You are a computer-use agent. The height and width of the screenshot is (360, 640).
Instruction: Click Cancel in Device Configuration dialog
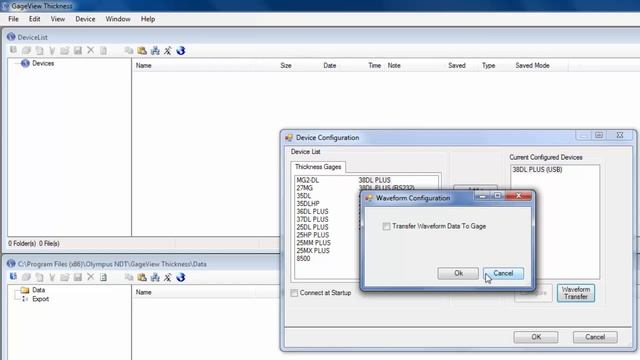click(595, 337)
